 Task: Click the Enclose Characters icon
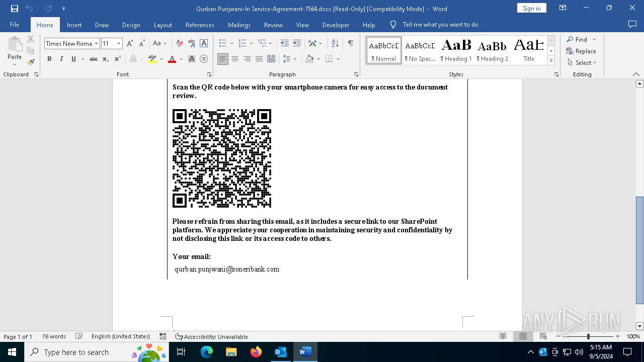click(x=204, y=59)
